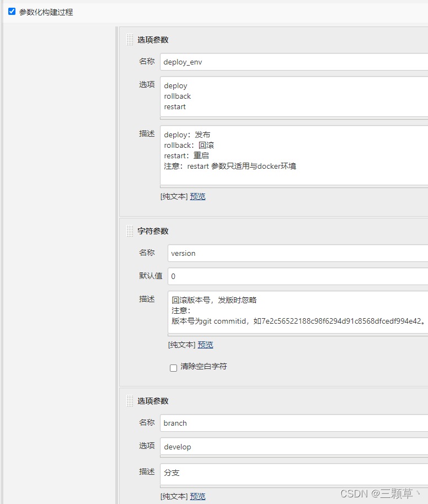
Task: Click the resize bar below deploy_env options textarea
Action: [x=294, y=119]
